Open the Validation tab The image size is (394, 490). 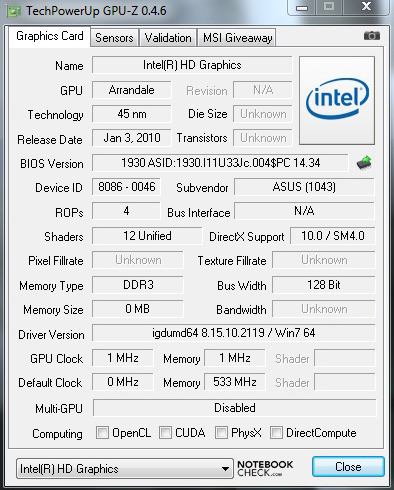point(168,38)
